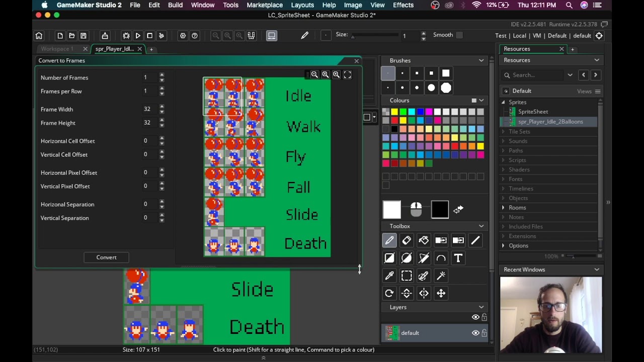Open the Marketplace menu
Screen dimensions: 644x362
click(265, 5)
